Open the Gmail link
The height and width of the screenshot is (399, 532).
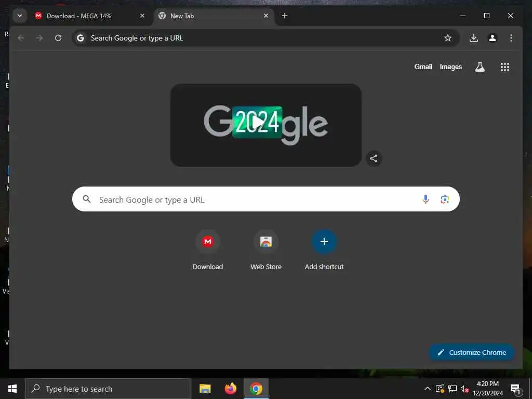click(x=423, y=67)
